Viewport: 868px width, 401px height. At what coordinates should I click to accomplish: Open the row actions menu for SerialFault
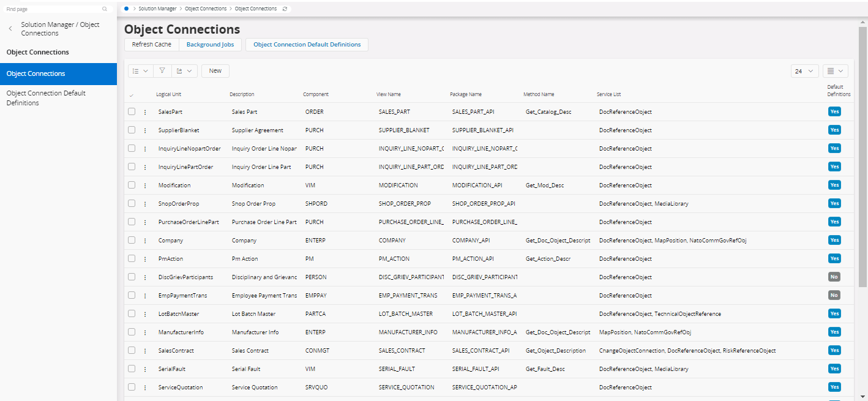click(x=145, y=369)
